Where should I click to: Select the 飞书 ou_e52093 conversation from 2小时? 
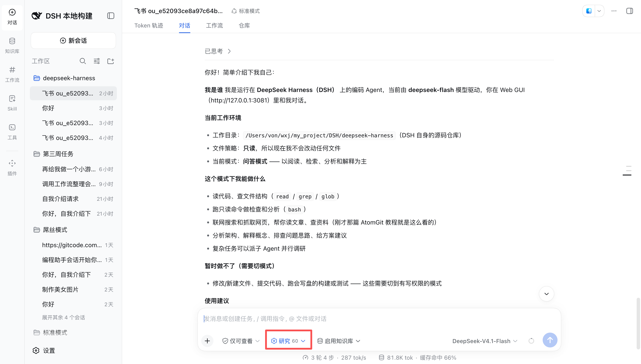(73, 93)
